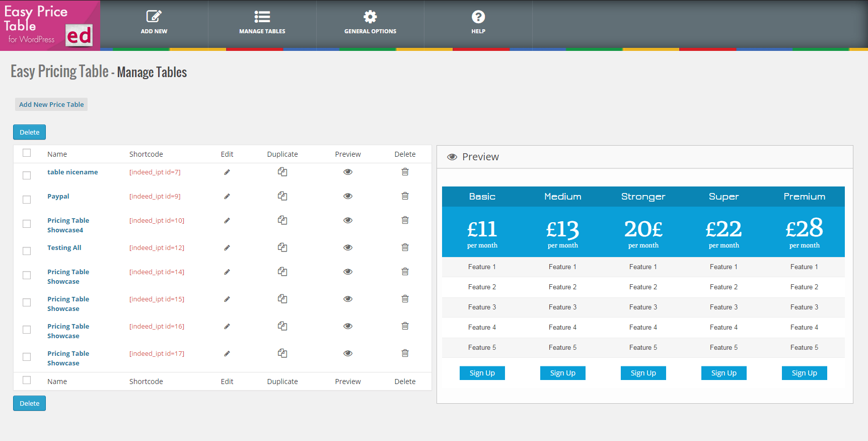
Task: Select all tables via header checkbox
Action: coord(27,153)
